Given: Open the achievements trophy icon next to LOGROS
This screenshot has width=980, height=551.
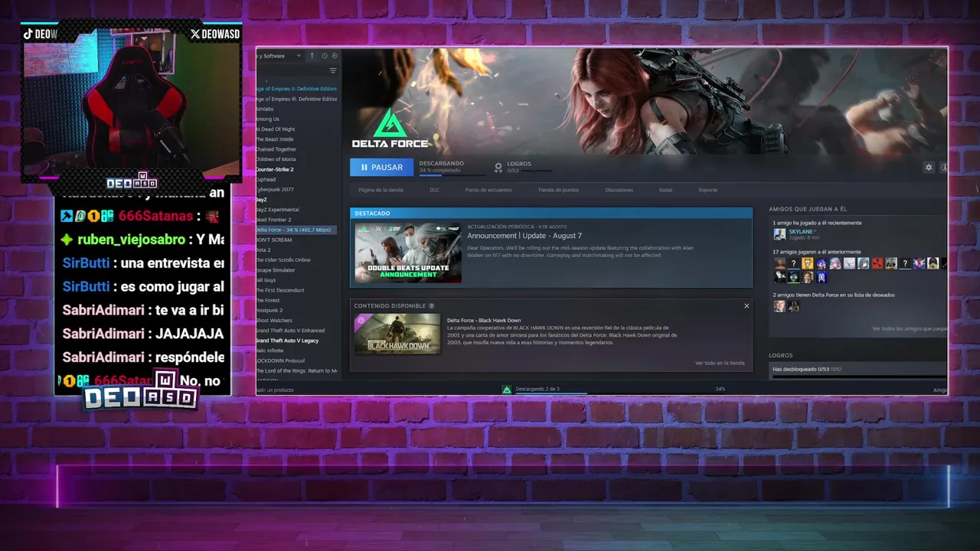Looking at the screenshot, I should pos(498,166).
